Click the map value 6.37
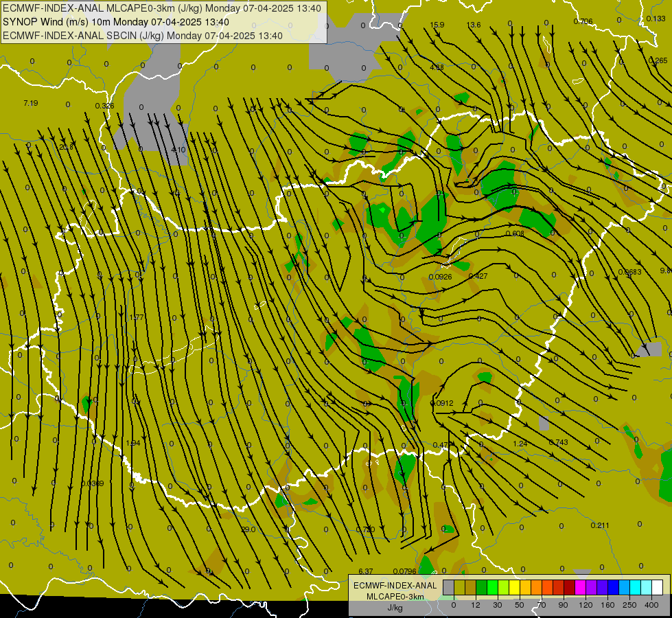Image resolution: width=672 pixels, height=618 pixels. tap(366, 571)
